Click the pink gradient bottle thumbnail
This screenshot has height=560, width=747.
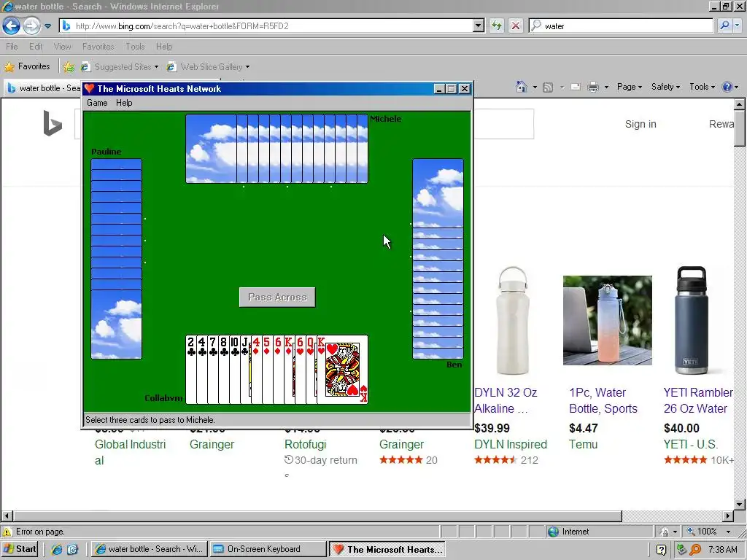(608, 321)
